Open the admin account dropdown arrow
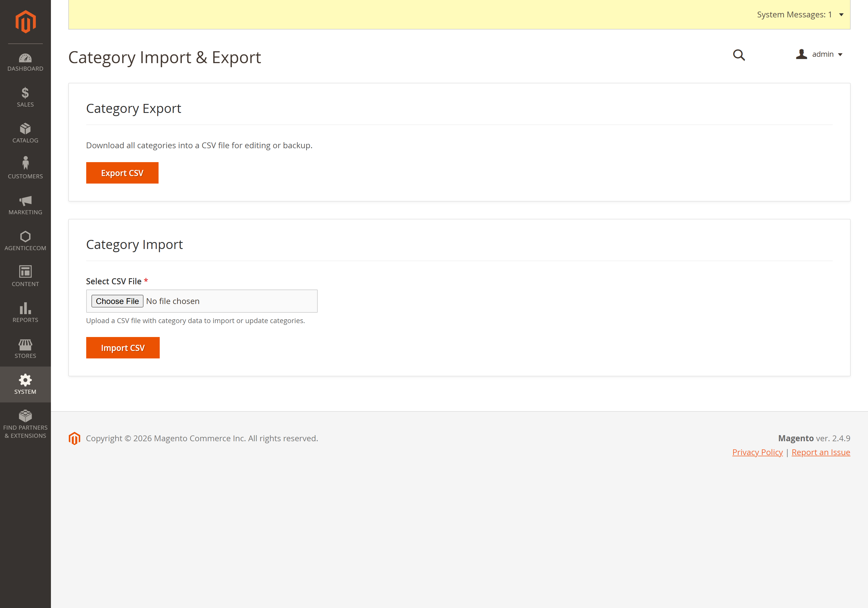The height and width of the screenshot is (608, 868). (841, 54)
